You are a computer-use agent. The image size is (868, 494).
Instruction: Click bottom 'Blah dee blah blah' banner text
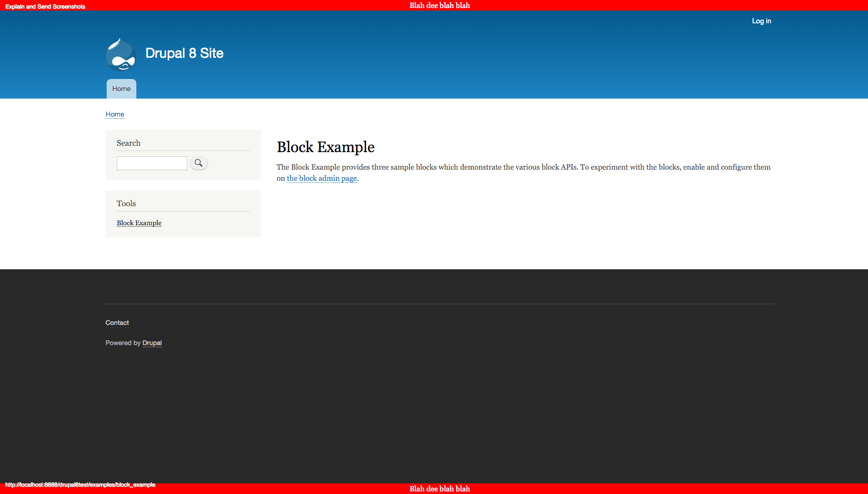tap(440, 489)
